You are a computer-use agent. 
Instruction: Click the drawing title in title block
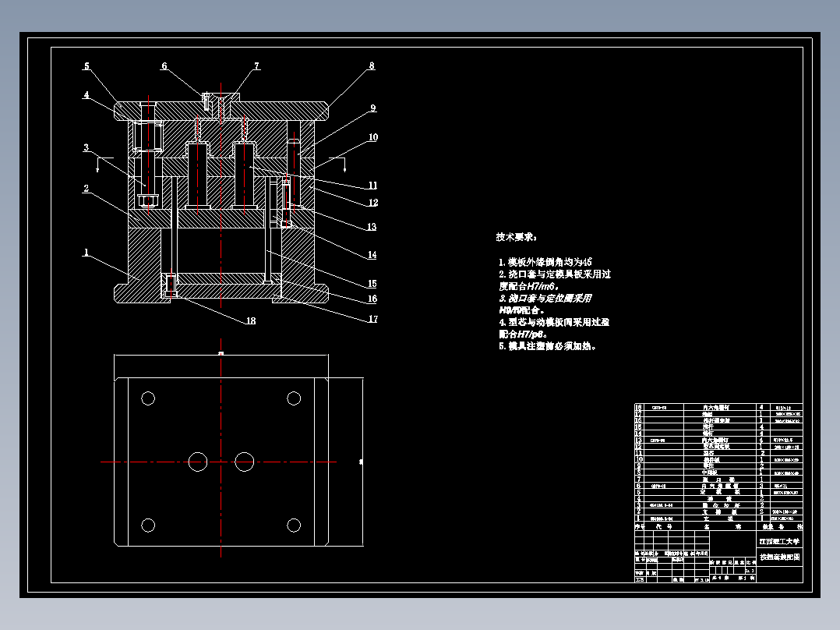tap(779, 556)
